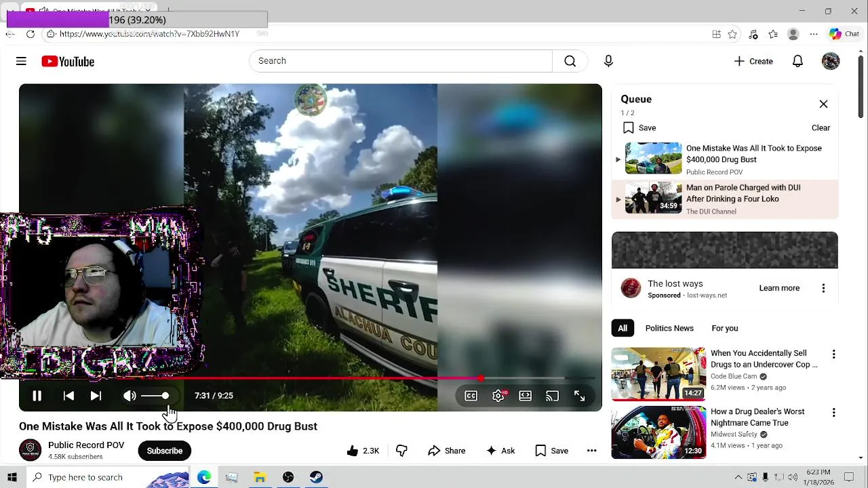Open the YouTube hamburger guide menu
The height and width of the screenshot is (488, 868).
[21, 61]
